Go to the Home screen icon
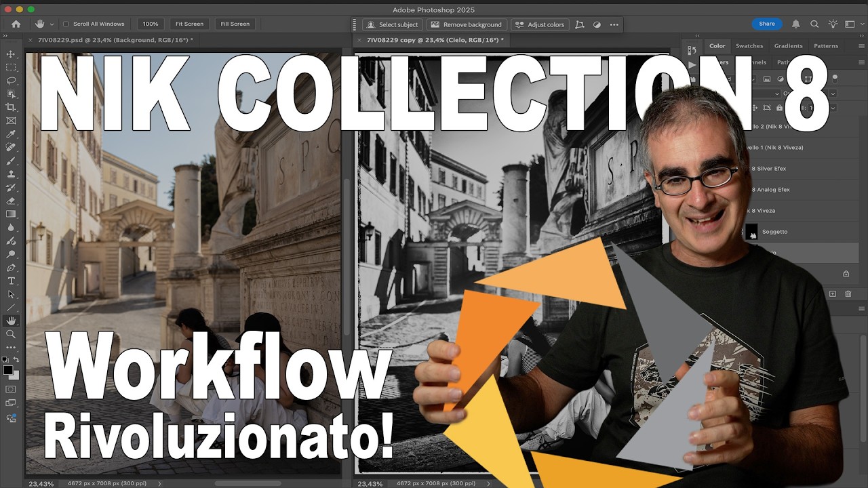 [x=16, y=24]
